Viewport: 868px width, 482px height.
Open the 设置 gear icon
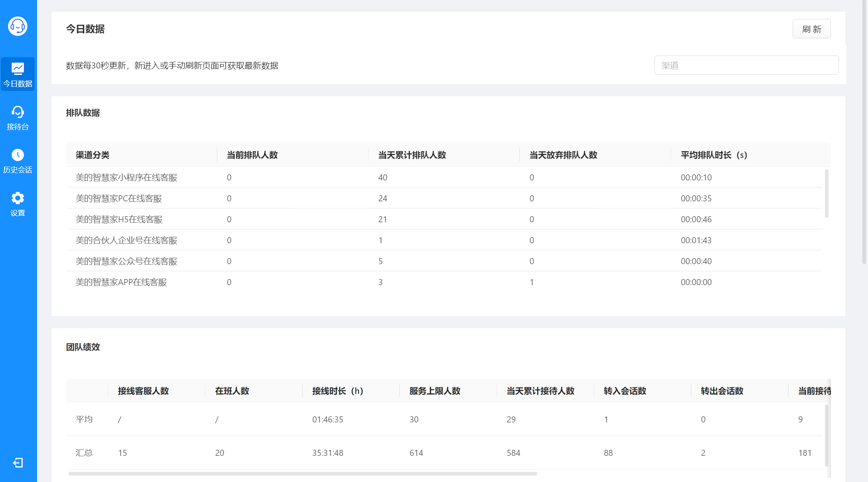(18, 198)
